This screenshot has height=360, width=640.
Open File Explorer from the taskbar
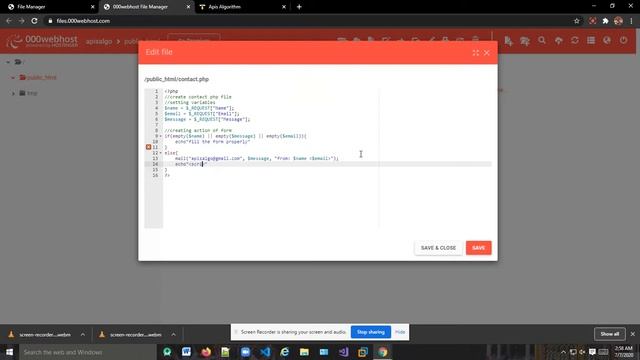tap(304, 352)
